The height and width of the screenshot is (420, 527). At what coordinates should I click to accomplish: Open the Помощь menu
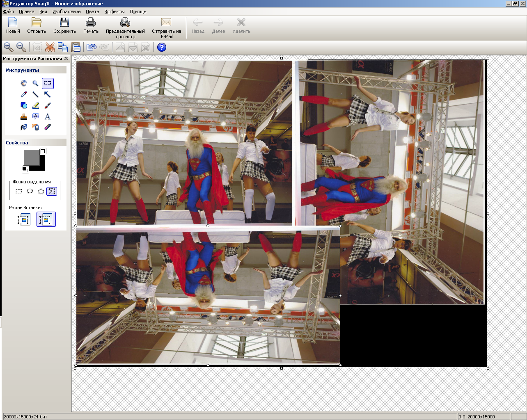pyautogui.click(x=138, y=11)
